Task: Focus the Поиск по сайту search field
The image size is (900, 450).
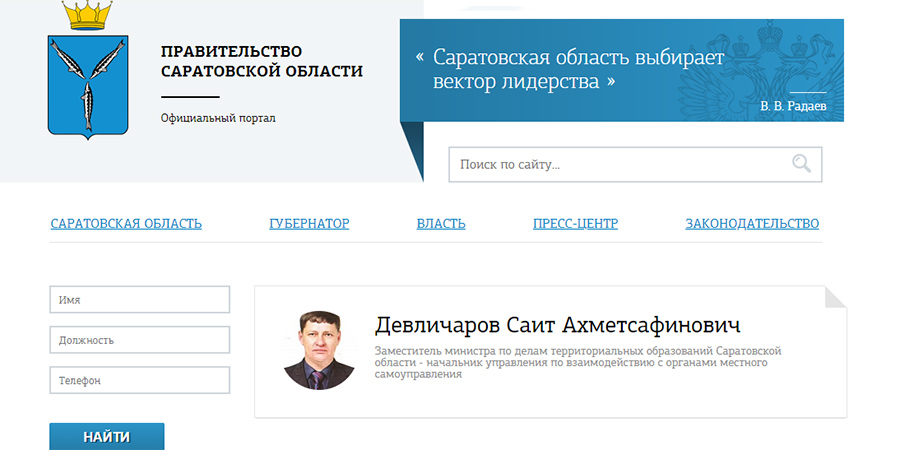Action: tap(615, 165)
